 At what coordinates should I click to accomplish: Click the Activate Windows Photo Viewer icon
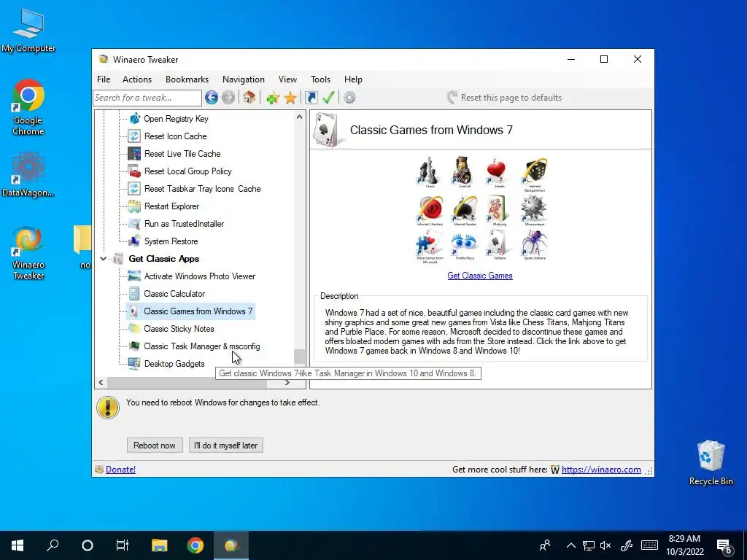tap(134, 276)
